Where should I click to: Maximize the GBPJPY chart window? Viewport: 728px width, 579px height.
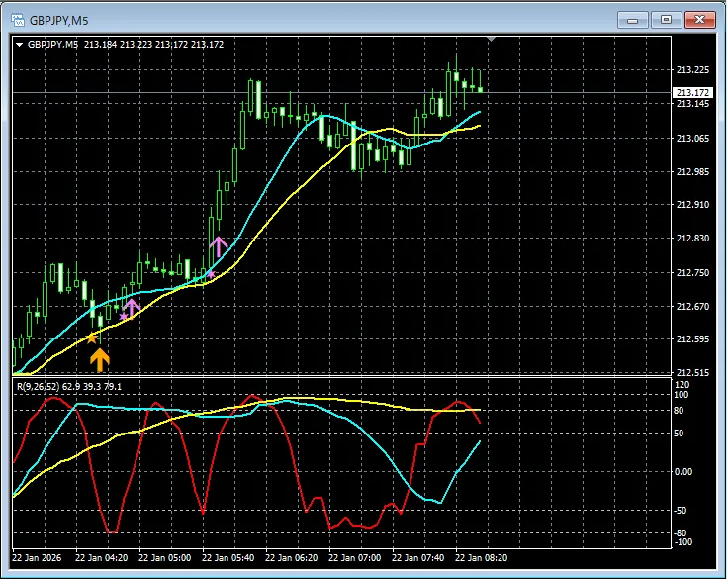coord(666,19)
